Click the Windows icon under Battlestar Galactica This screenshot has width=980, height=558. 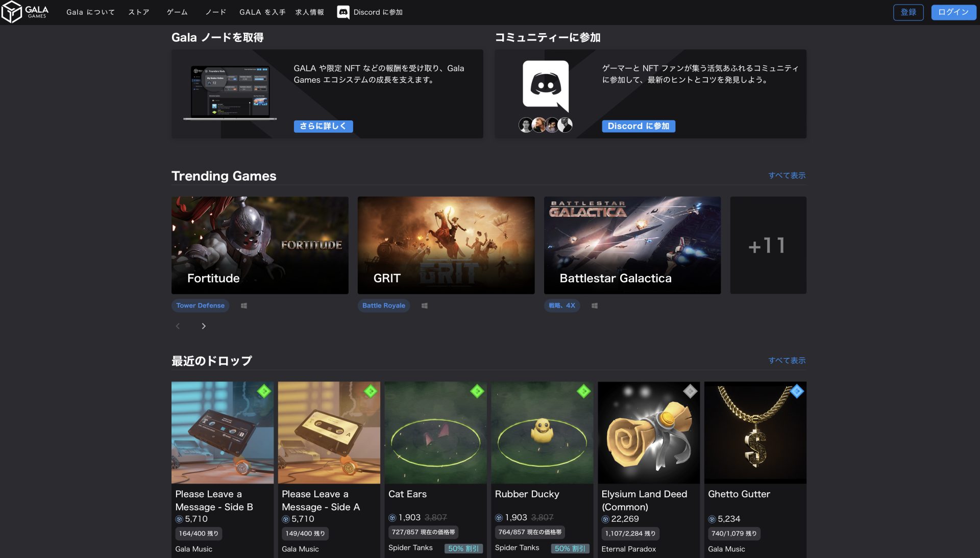click(x=595, y=306)
